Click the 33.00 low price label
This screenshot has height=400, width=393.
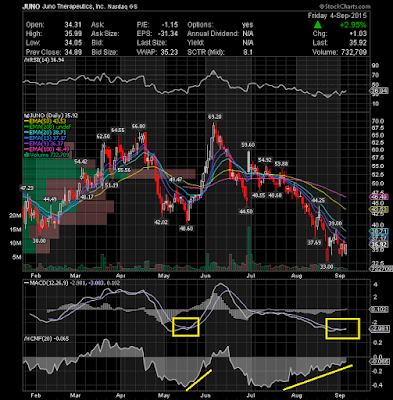[327, 267]
